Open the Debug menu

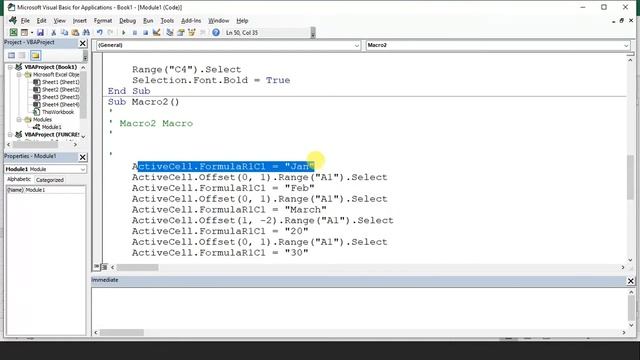tap(127, 20)
